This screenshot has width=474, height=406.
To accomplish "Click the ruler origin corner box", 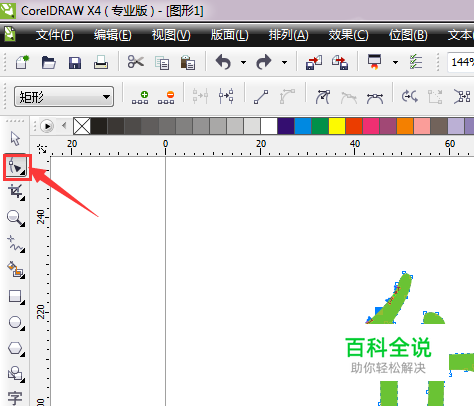I will click(x=42, y=149).
